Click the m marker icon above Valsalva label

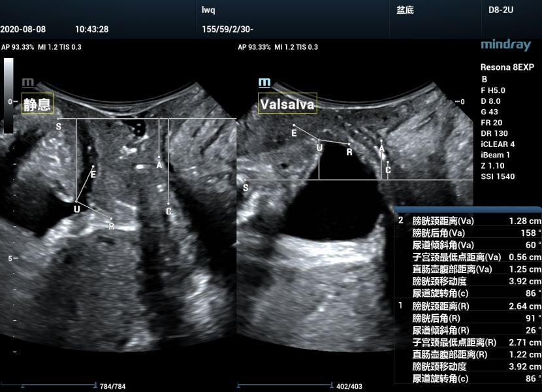coord(264,82)
